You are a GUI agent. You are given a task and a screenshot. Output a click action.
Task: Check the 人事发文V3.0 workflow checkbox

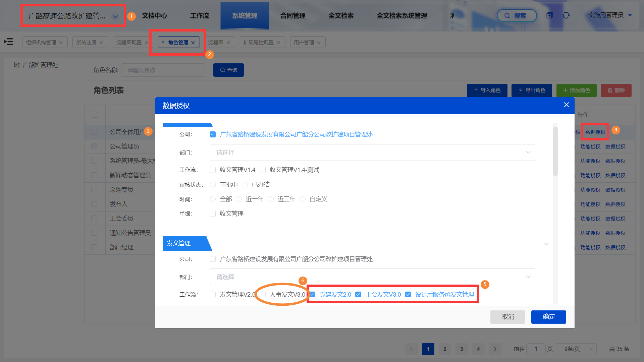pos(263,294)
